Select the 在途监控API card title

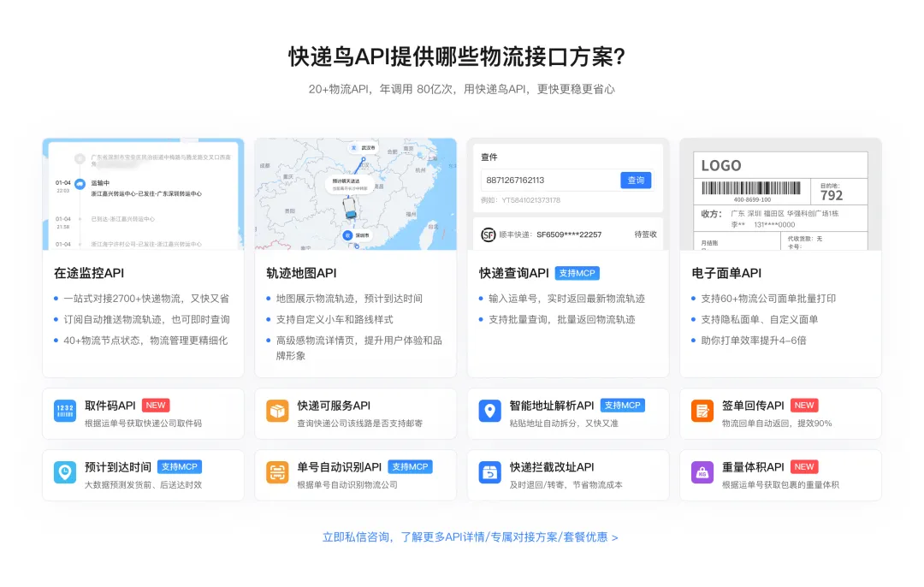coord(89,273)
